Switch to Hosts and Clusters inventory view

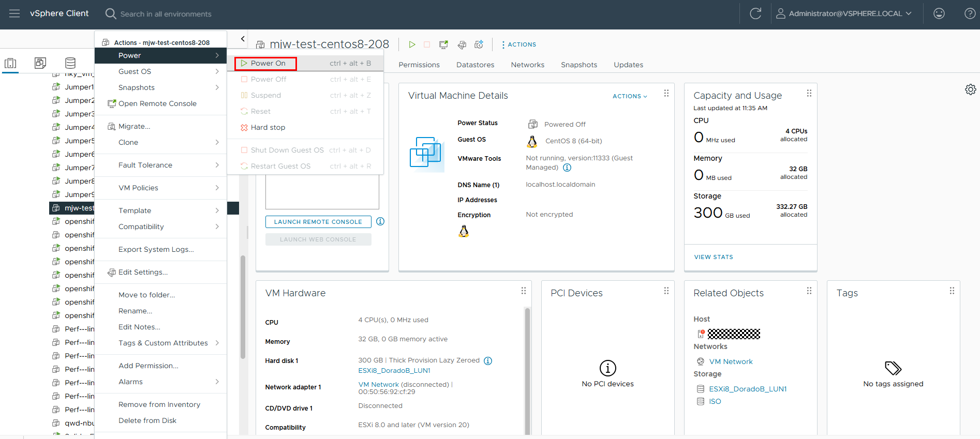tap(10, 63)
